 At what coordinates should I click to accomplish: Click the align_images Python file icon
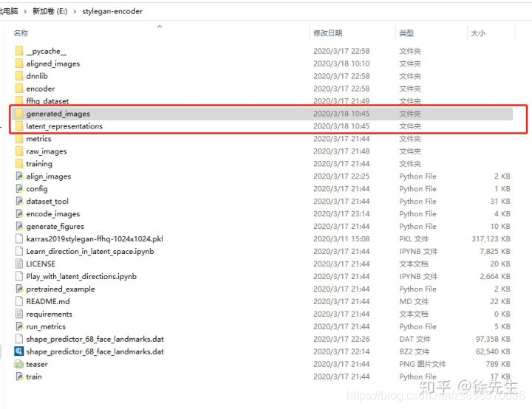(19, 176)
